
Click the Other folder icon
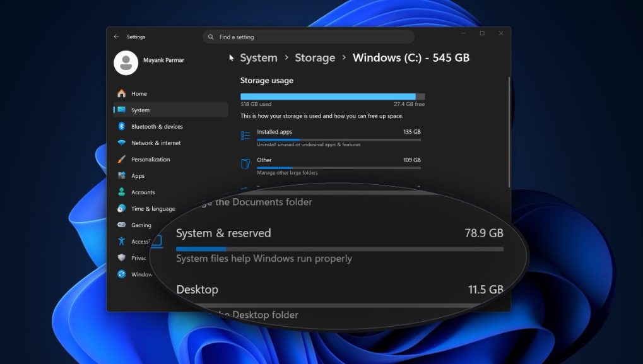245,164
